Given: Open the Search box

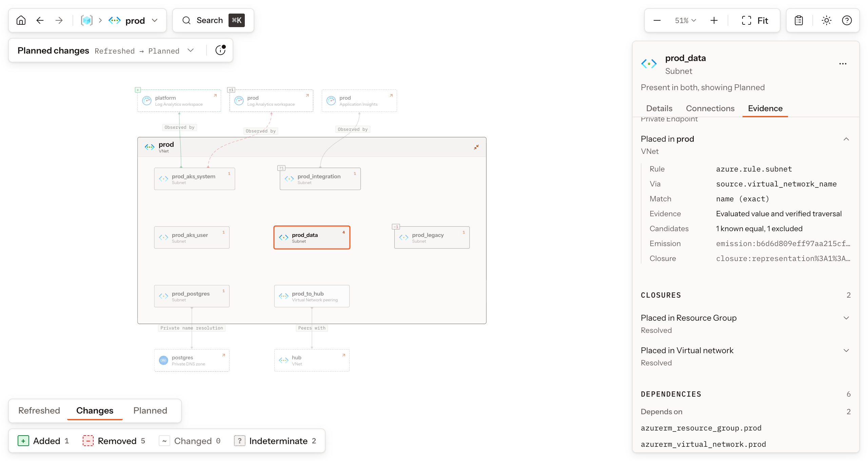Looking at the screenshot, I should 213,20.
